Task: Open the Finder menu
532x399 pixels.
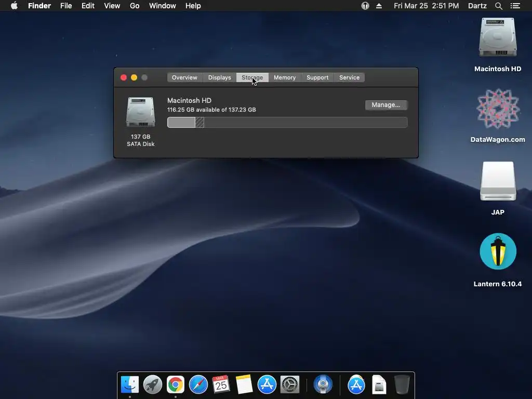Action: tap(39, 6)
